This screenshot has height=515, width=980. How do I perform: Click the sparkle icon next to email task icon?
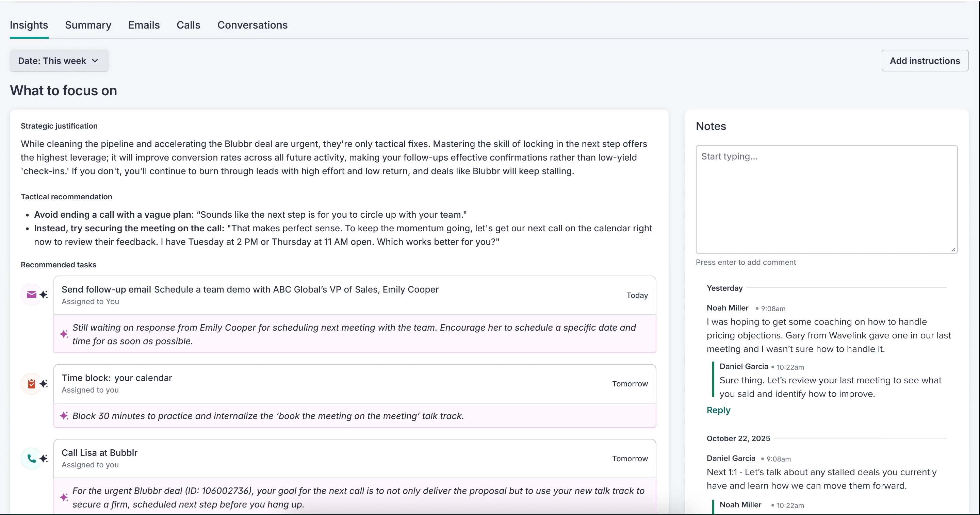click(44, 295)
